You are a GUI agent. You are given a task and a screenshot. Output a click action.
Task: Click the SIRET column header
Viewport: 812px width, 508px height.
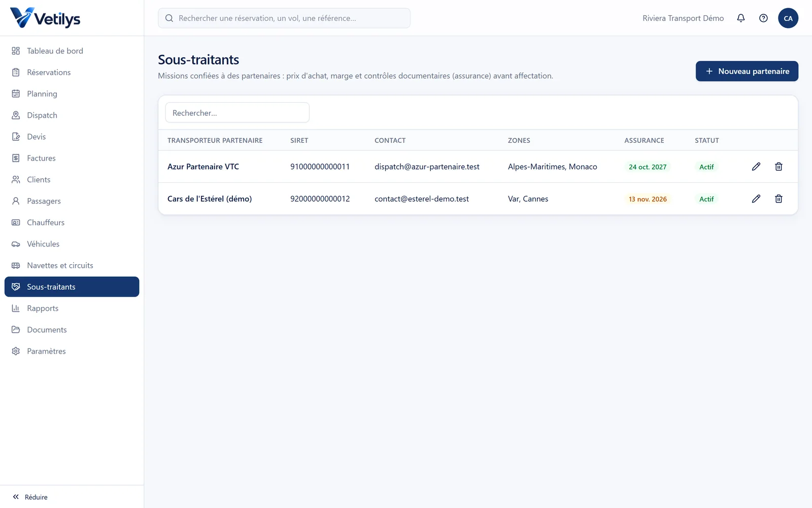click(299, 140)
